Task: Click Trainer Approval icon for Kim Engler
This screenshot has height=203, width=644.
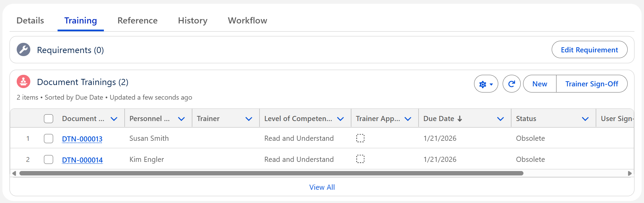Action: click(x=360, y=159)
